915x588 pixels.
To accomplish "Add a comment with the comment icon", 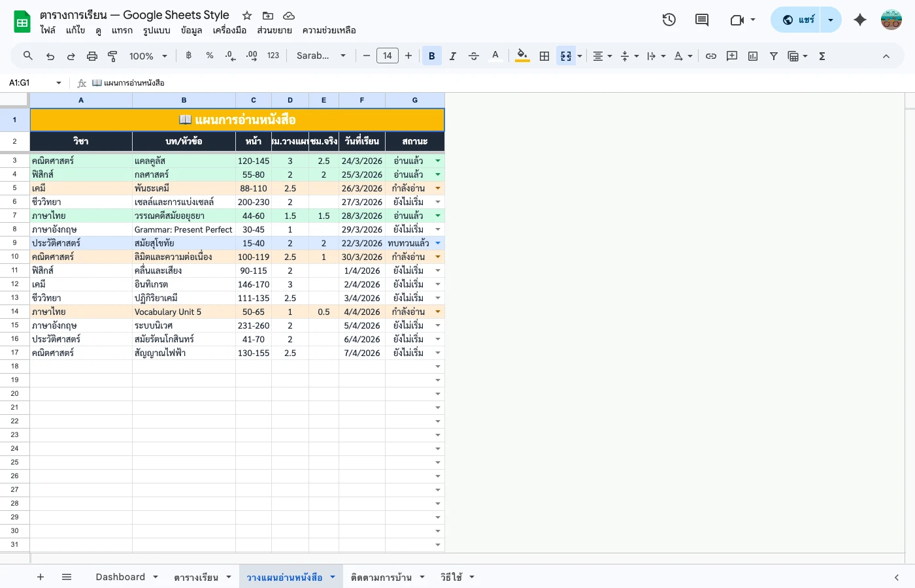I will [731, 56].
